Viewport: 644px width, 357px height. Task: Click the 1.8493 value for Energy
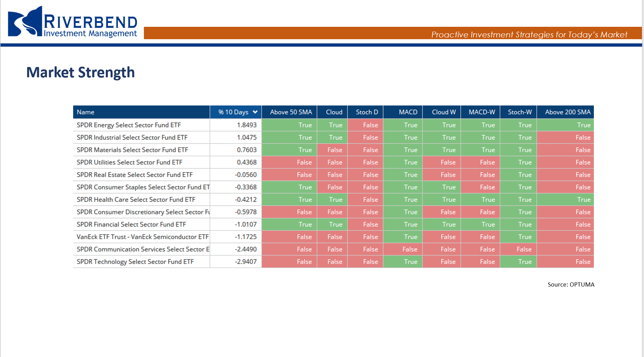(247, 125)
